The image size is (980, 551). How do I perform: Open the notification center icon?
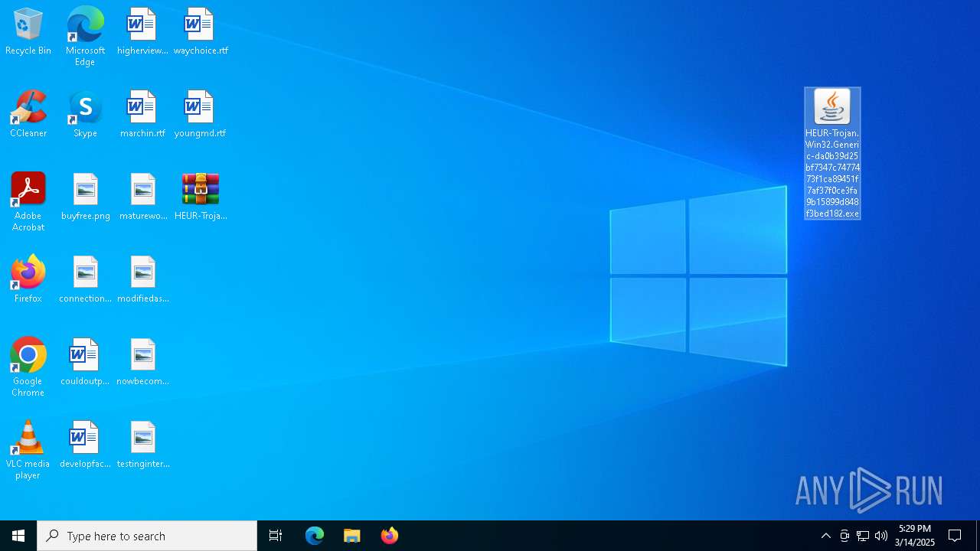[x=955, y=536]
